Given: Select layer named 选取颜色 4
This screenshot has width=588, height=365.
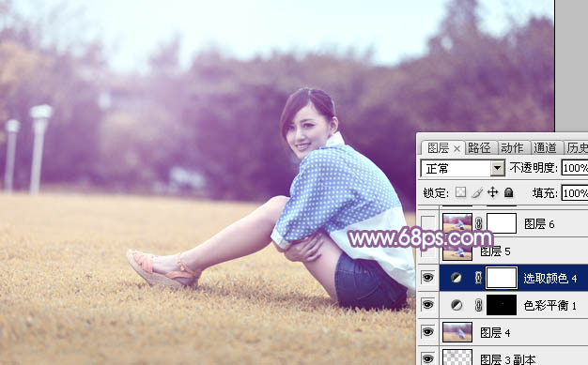Looking at the screenshot, I should coord(549,278).
